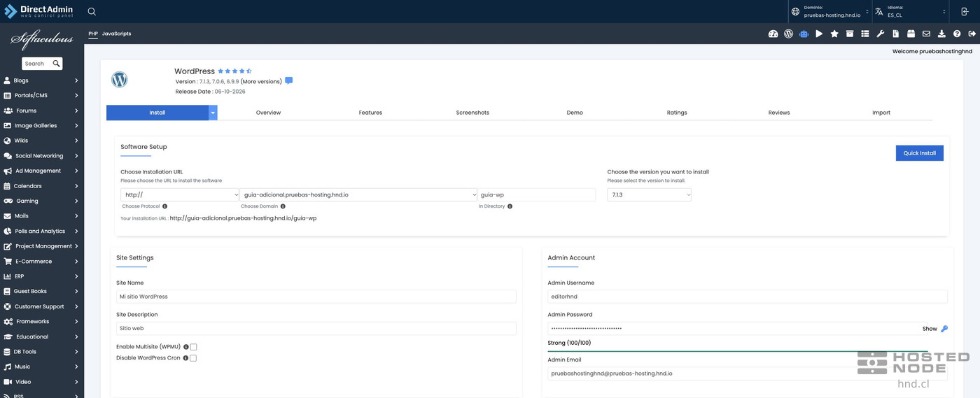Image resolution: width=980 pixels, height=398 pixels.
Task: Expand the DB Tools category
Action: [x=42, y=352]
